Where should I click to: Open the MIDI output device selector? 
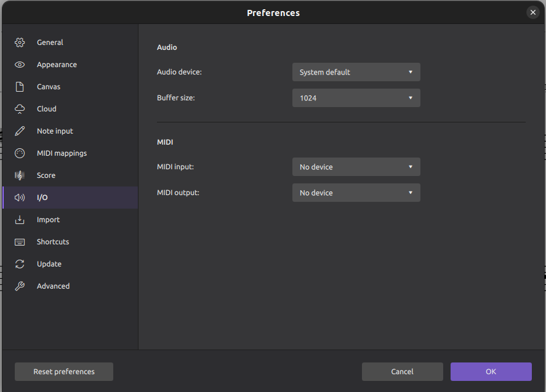[356, 193]
